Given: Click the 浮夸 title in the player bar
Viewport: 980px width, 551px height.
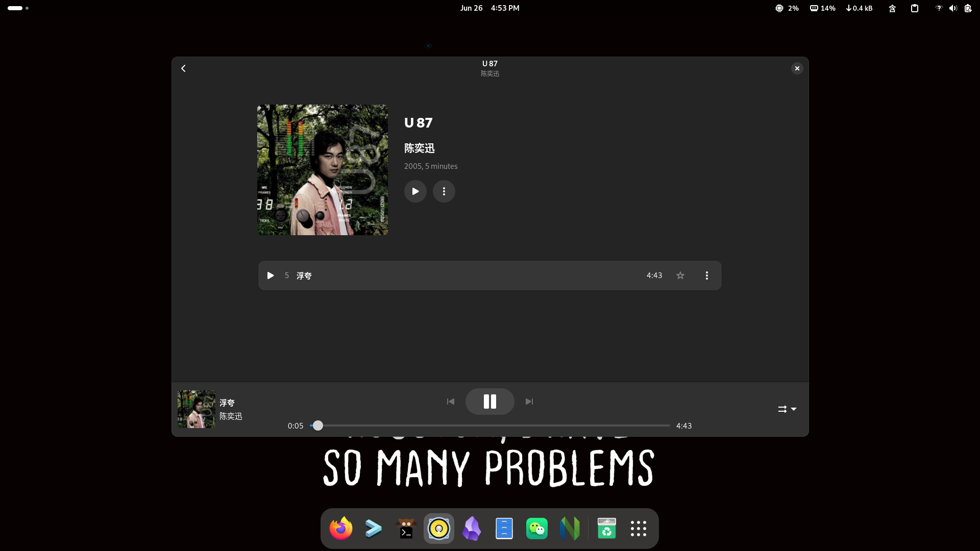Looking at the screenshot, I should tap(227, 403).
